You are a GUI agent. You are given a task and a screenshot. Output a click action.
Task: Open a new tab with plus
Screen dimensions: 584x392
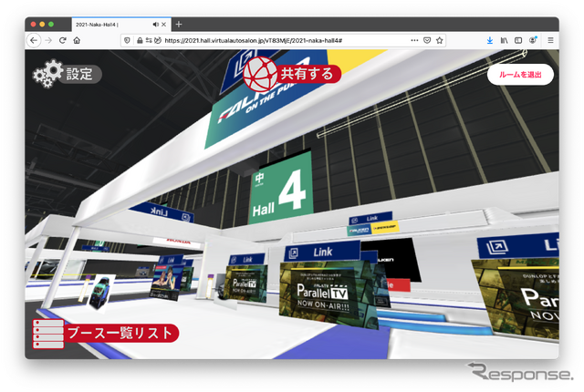coord(179,25)
